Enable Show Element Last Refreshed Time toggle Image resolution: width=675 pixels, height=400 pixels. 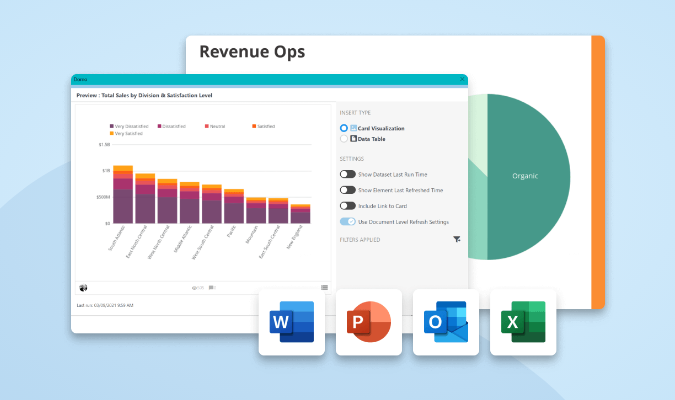point(348,190)
